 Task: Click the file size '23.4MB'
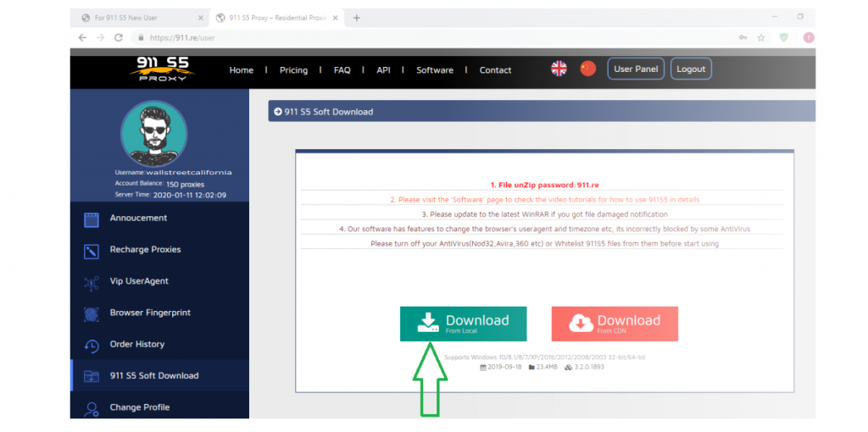[546, 367]
